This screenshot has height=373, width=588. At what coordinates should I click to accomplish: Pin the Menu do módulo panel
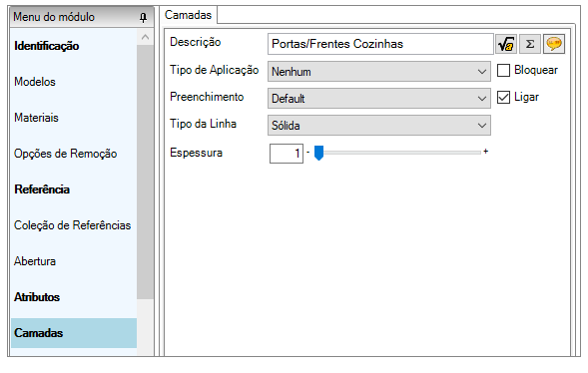pyautogui.click(x=143, y=17)
